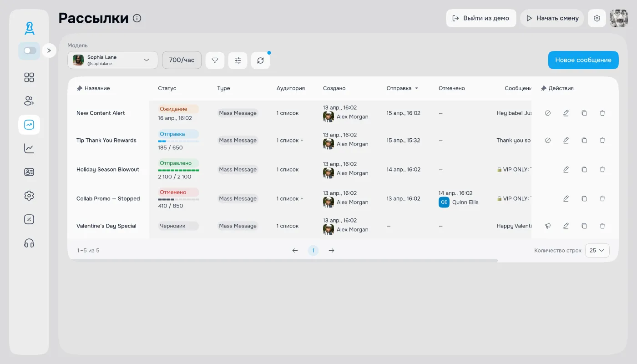This screenshot has width=637, height=364.
Task: Click the horizontal scrollbar under table
Action: tap(282, 261)
